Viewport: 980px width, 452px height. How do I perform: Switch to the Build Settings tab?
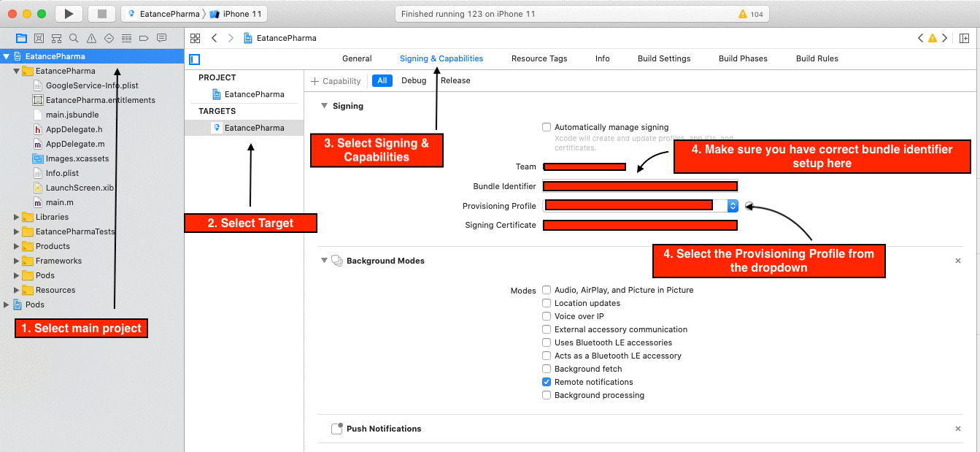(663, 58)
